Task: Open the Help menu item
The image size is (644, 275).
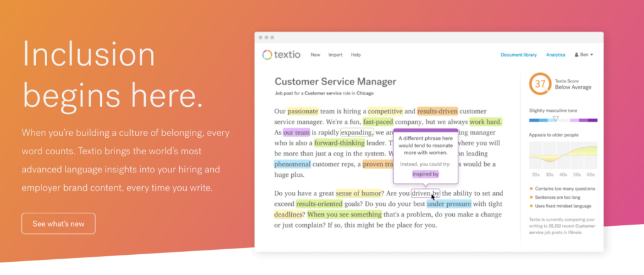Action: [356, 55]
